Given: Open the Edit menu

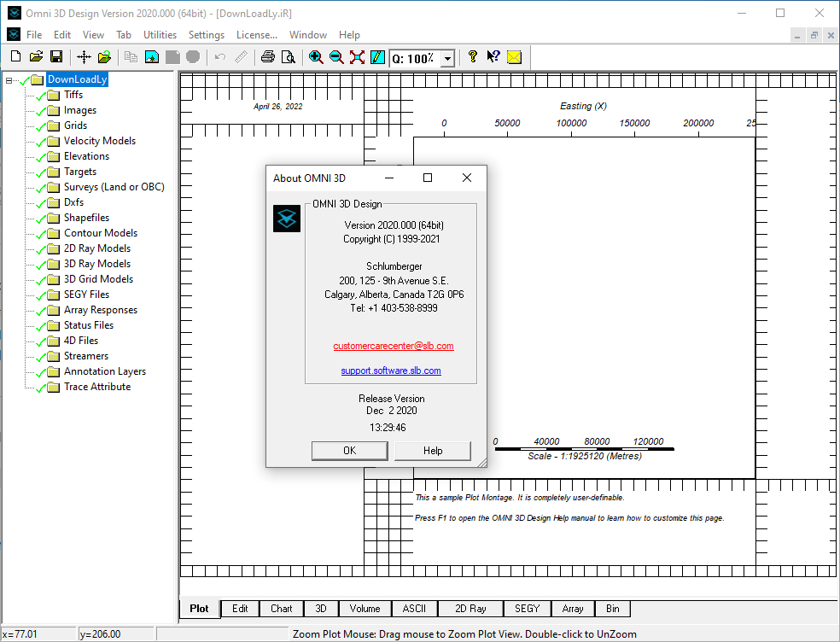Looking at the screenshot, I should [62, 35].
